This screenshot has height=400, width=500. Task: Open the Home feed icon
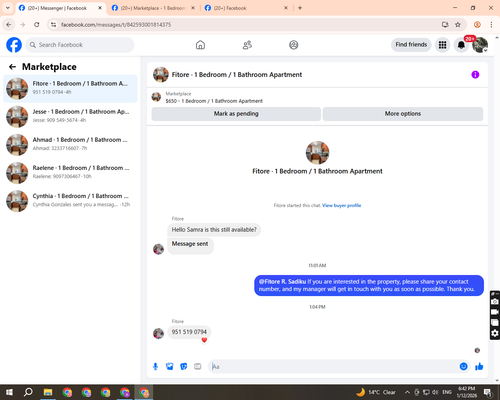click(x=200, y=45)
